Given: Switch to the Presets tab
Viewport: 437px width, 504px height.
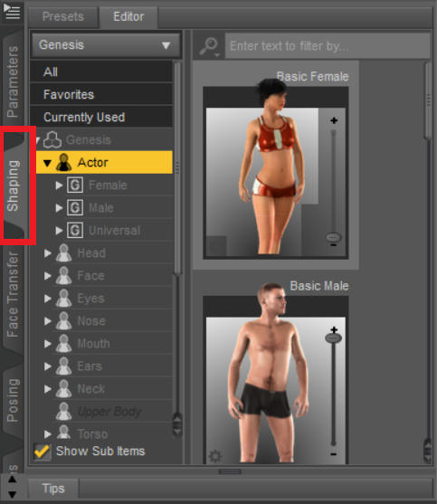Looking at the screenshot, I should [63, 16].
